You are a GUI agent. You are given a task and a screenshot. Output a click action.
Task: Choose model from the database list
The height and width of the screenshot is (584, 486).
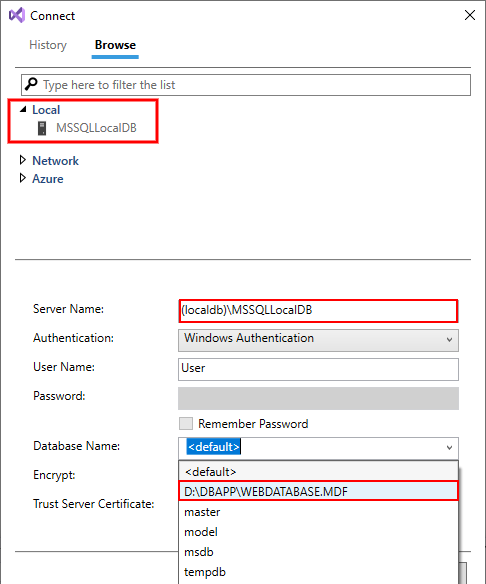(318, 532)
